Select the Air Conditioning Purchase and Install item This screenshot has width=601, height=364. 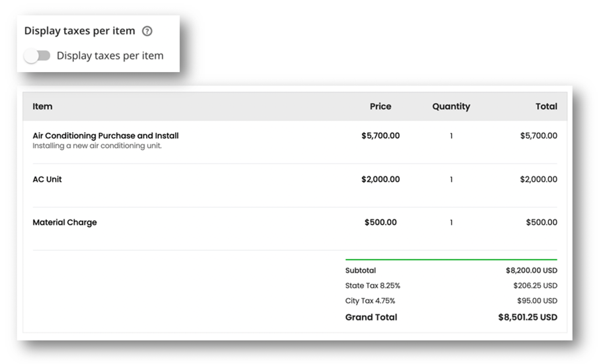tap(106, 135)
